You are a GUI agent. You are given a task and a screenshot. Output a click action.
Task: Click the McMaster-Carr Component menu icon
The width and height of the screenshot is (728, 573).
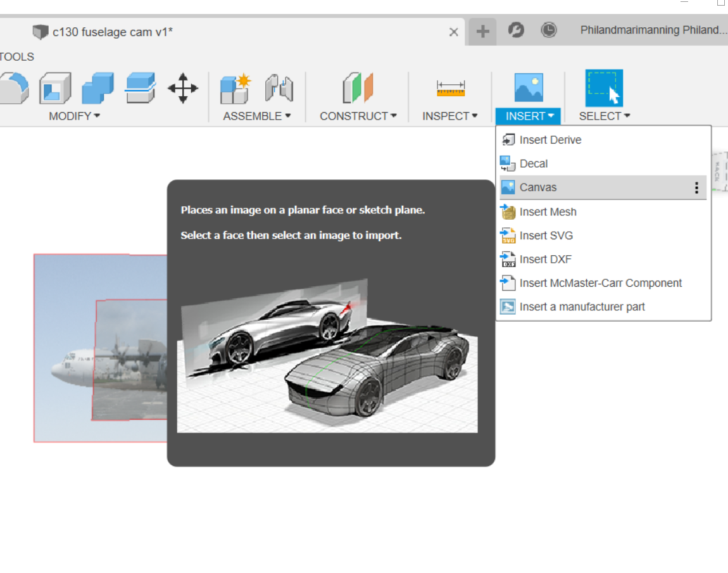click(508, 283)
